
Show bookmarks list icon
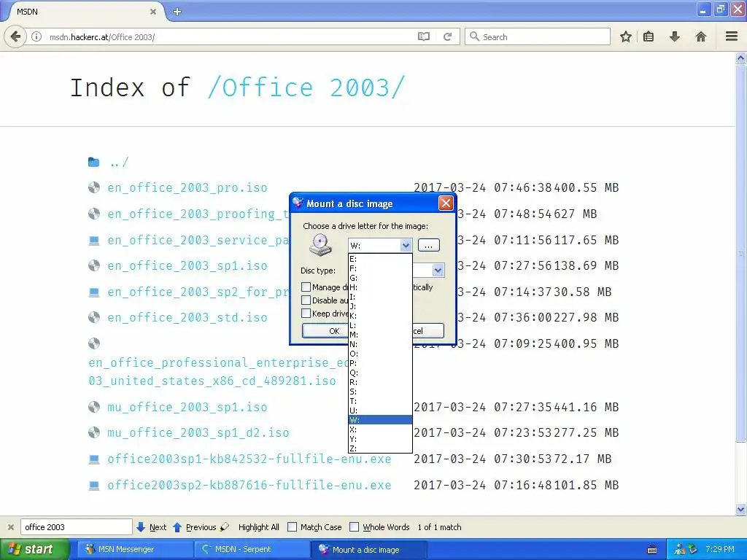[649, 36]
